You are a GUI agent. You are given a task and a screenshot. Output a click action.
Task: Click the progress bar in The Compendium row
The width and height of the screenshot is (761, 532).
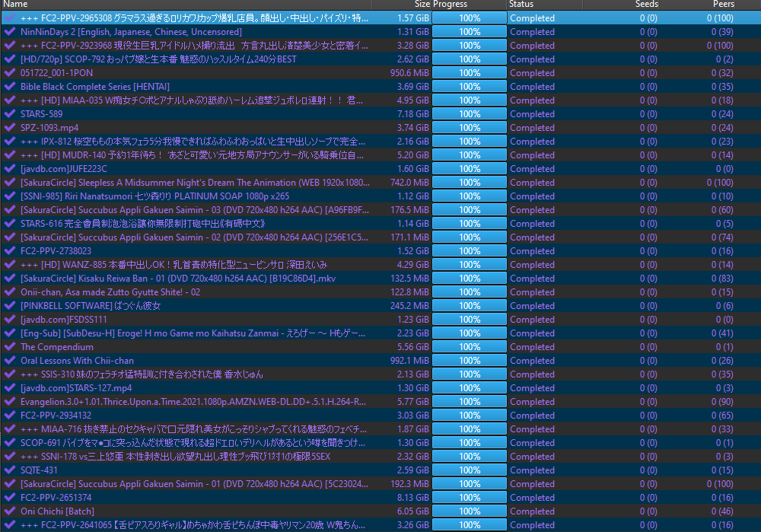[x=470, y=346]
